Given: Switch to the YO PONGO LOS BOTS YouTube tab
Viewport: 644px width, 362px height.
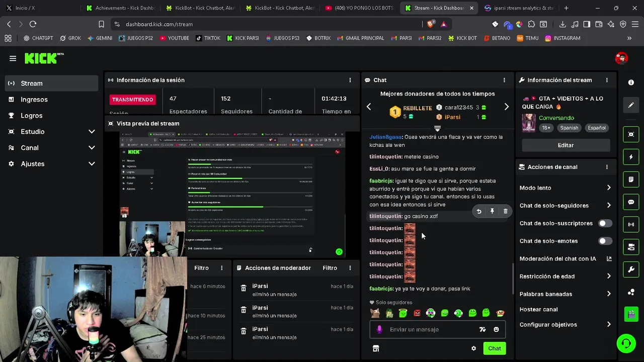Looking at the screenshot, I should pos(359,8).
